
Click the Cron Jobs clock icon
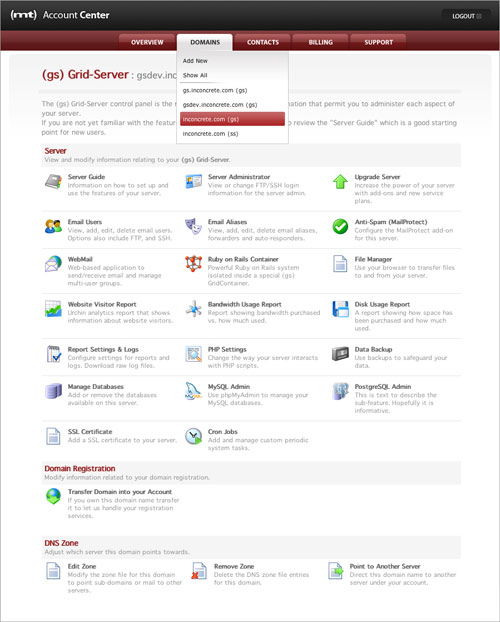pos(193,436)
